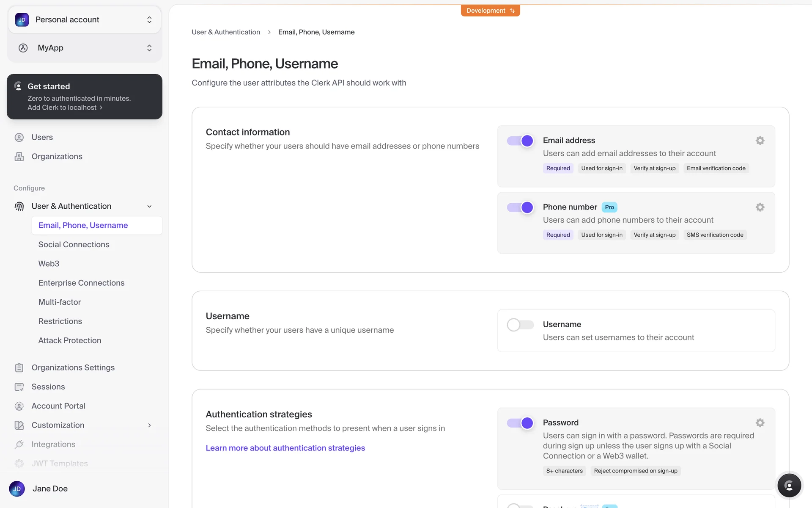Image resolution: width=812 pixels, height=508 pixels.
Task: Open the MyApp application selector
Action: point(85,48)
